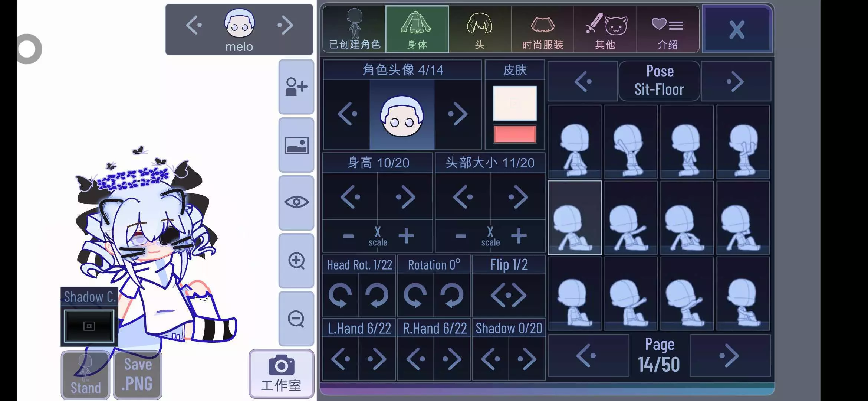Advance to next pose Page arrow
Screen dimensions: 868x401
730,356
